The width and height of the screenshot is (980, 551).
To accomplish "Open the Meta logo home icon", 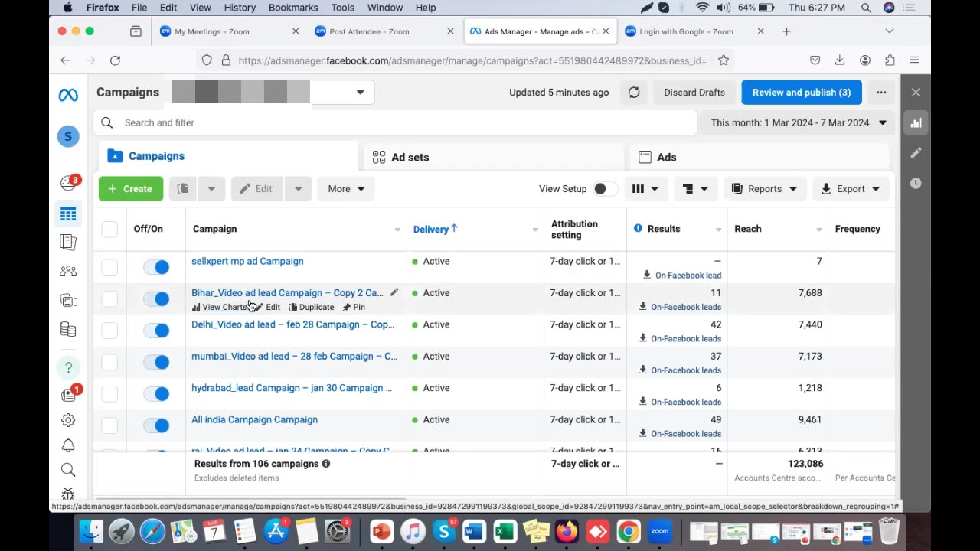I will 68,96.
